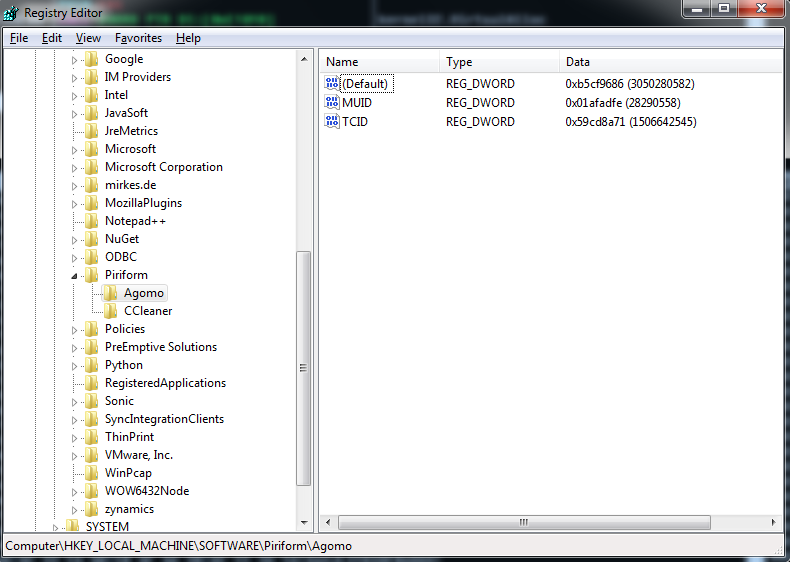Viewport: 790px width, 562px height.
Task: Click the JreMetrics folder icon
Action: point(92,131)
